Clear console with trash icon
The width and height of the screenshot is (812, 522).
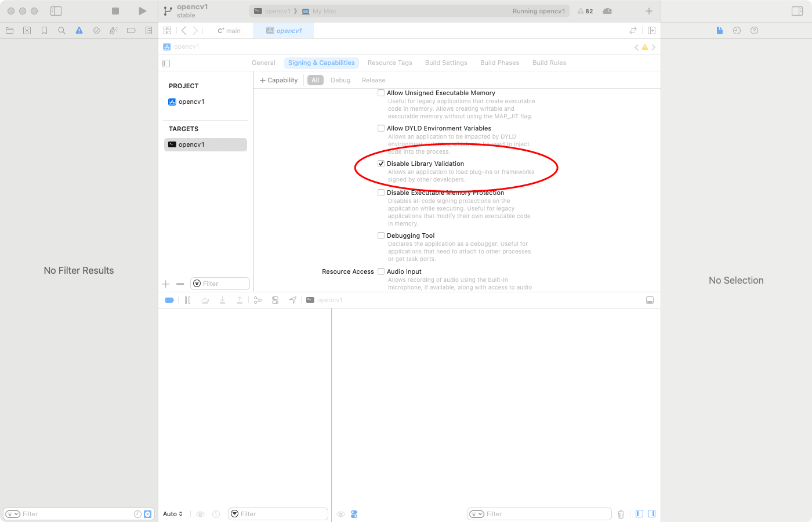(x=621, y=514)
